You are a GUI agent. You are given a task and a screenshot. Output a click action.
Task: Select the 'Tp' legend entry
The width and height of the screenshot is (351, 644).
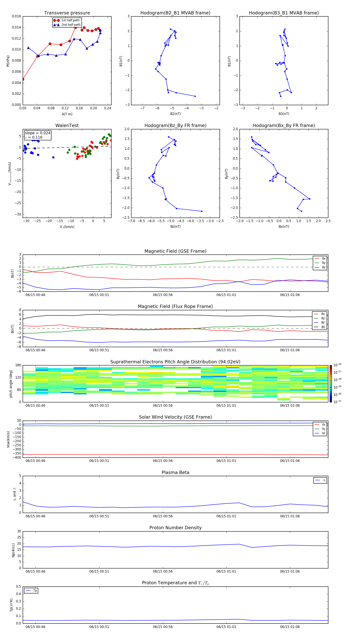31,591
